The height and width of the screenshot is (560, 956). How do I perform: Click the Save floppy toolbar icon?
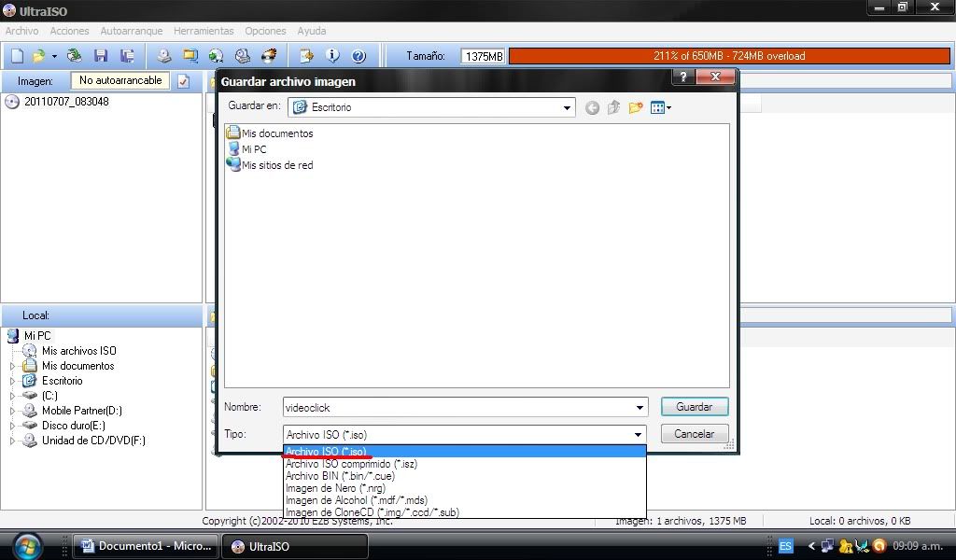(x=101, y=56)
